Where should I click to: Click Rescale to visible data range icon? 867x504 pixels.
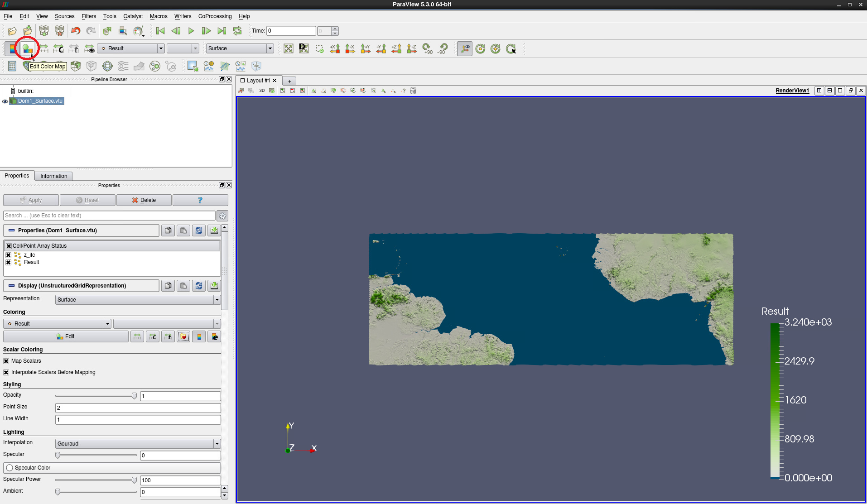(x=89, y=48)
